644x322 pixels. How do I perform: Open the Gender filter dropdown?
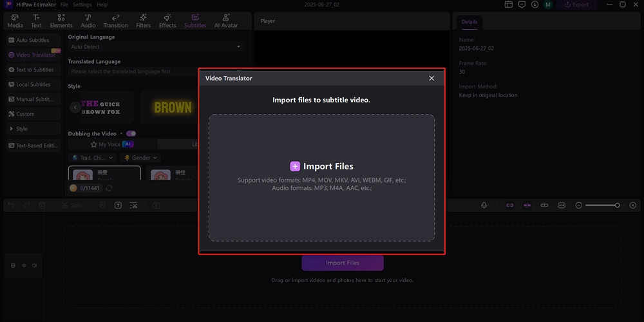coord(140,158)
